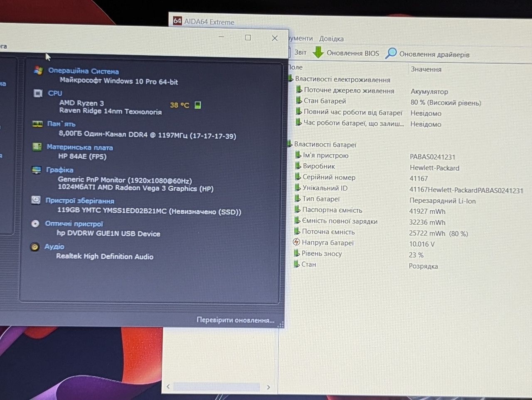Click the battery icon next to Рівень зносу
This screenshot has width=532, height=400.
(297, 253)
